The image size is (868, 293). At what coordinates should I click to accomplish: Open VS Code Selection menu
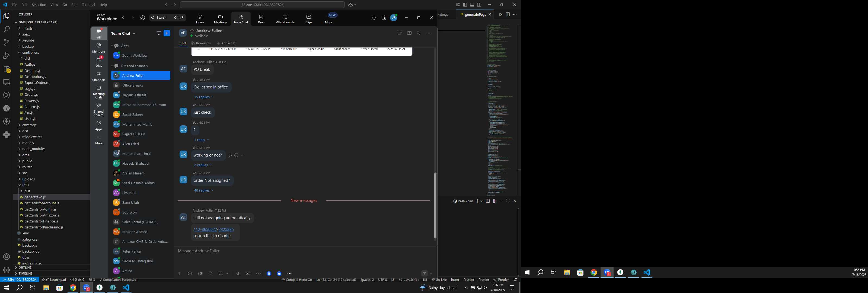(39, 5)
